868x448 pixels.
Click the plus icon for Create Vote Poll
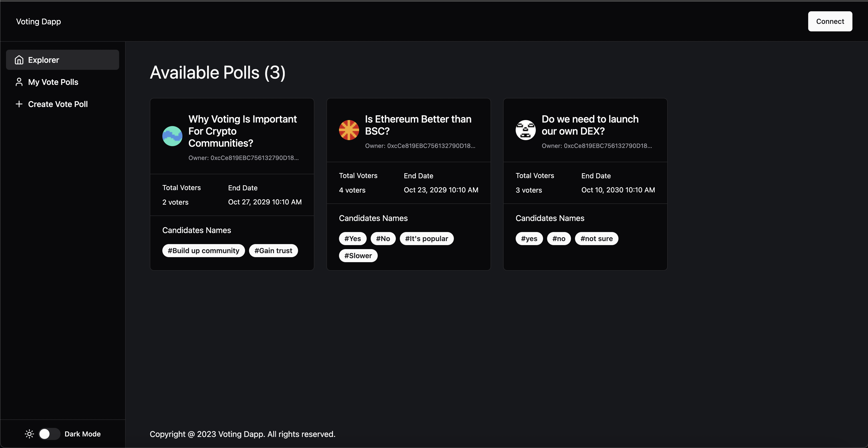click(x=19, y=104)
